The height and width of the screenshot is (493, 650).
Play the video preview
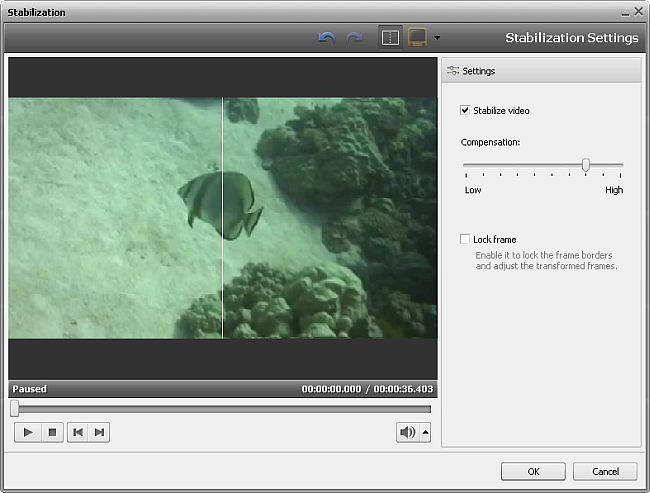[28, 432]
